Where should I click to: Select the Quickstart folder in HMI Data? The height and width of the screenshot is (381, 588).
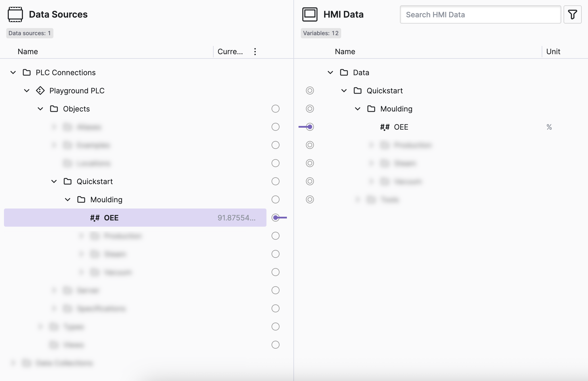click(385, 91)
